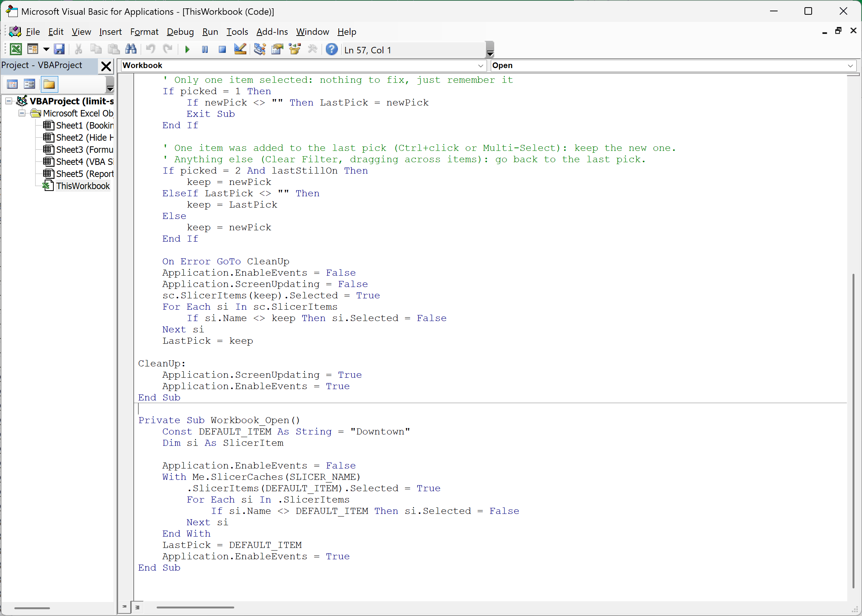Open the Add-Ins menu

point(272,32)
